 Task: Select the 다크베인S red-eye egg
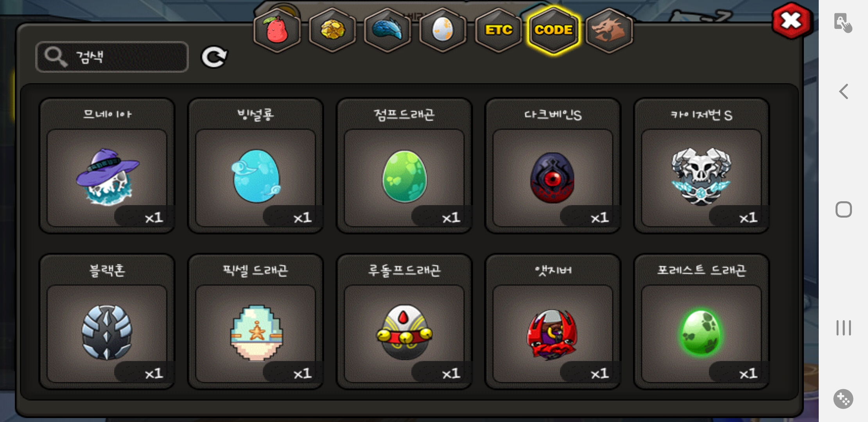pyautogui.click(x=553, y=166)
